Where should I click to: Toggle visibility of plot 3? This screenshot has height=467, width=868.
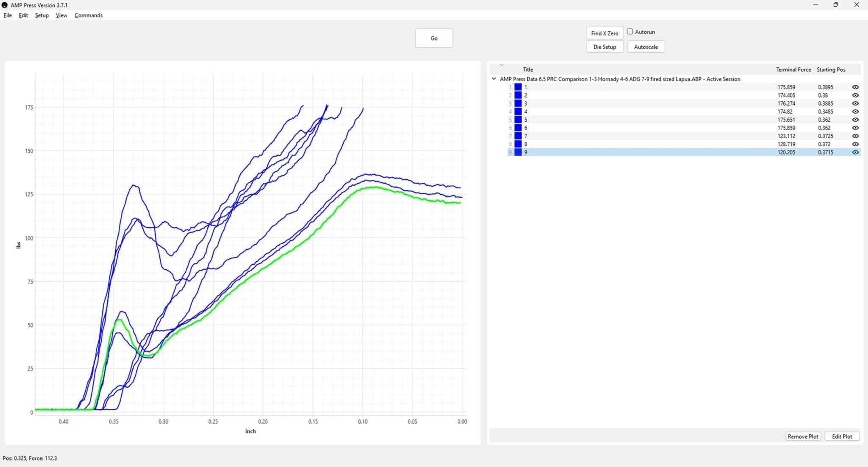point(855,103)
